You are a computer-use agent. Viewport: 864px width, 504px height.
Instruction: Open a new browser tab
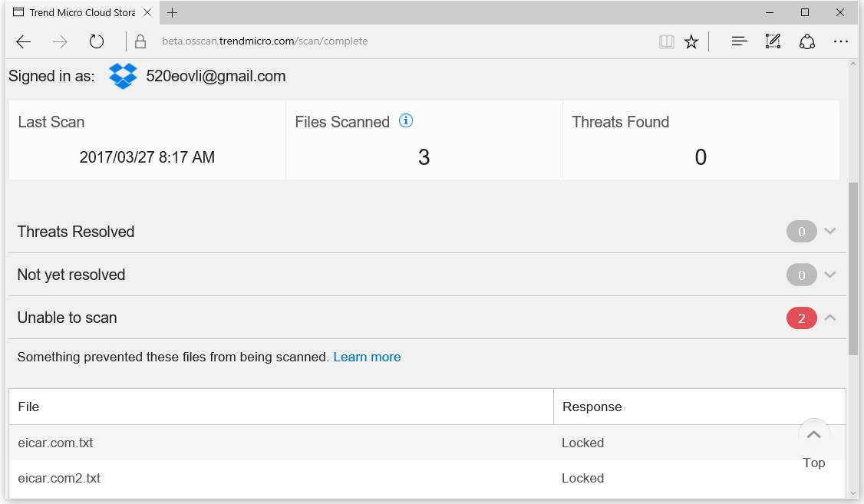[x=173, y=12]
